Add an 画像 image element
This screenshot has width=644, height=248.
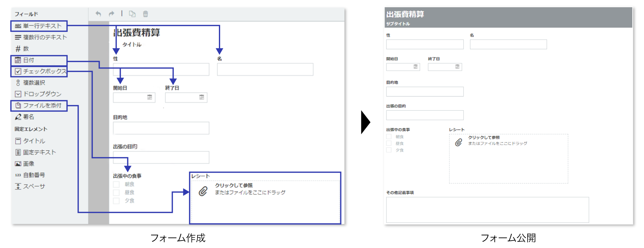tap(24, 164)
